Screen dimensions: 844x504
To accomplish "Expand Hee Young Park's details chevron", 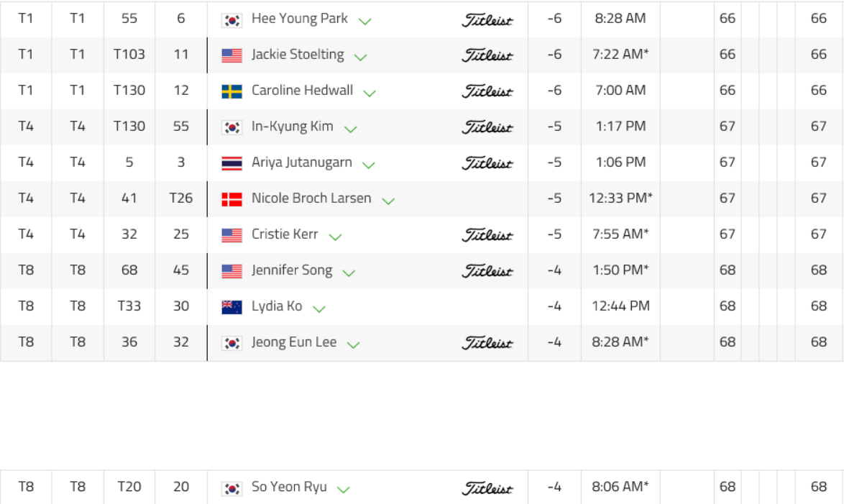I will [x=365, y=21].
